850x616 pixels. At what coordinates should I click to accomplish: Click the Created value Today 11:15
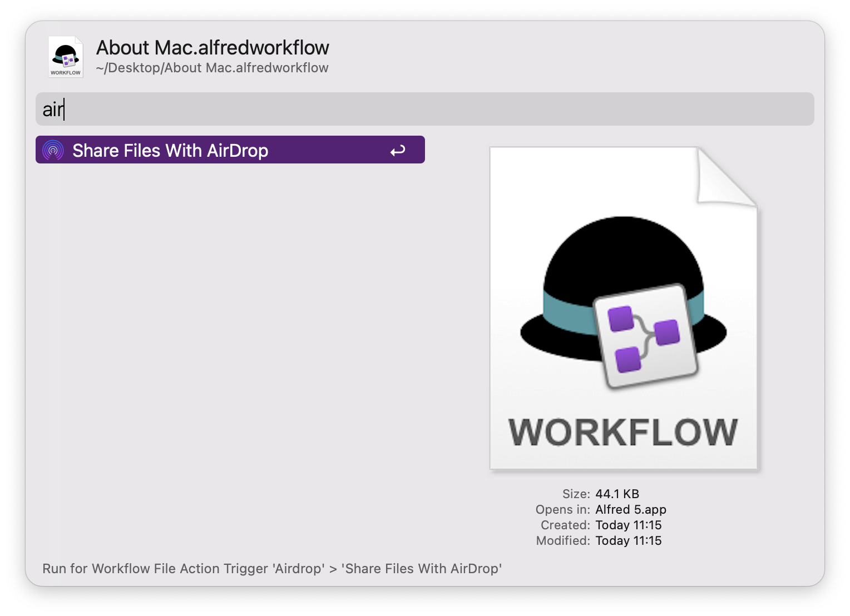[x=628, y=525]
